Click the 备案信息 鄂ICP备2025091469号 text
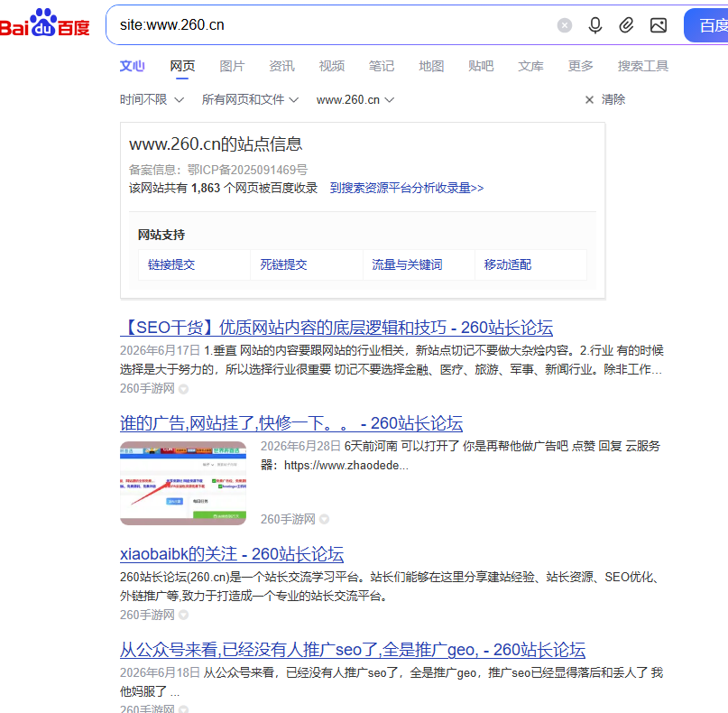This screenshot has height=713, width=728. coord(218,170)
